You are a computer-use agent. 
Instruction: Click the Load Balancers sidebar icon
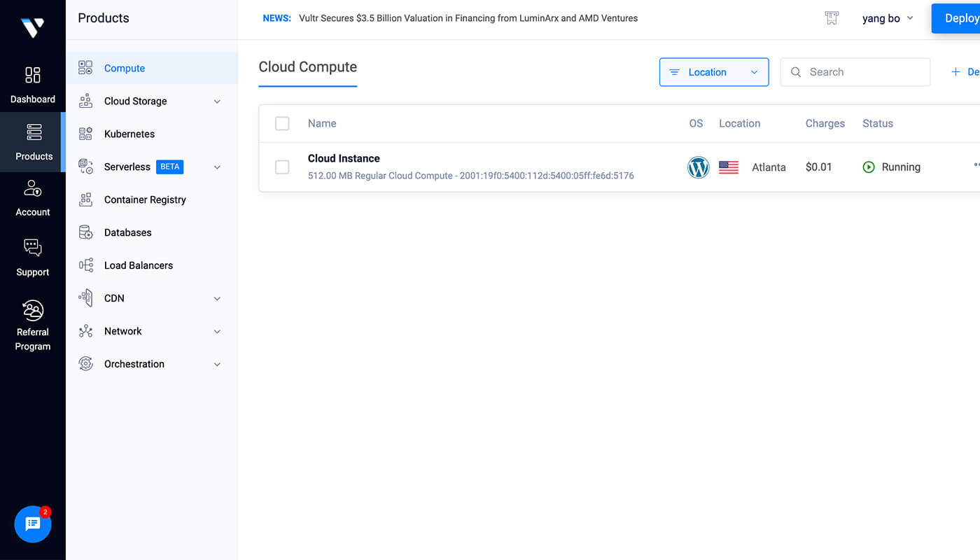[x=85, y=265]
